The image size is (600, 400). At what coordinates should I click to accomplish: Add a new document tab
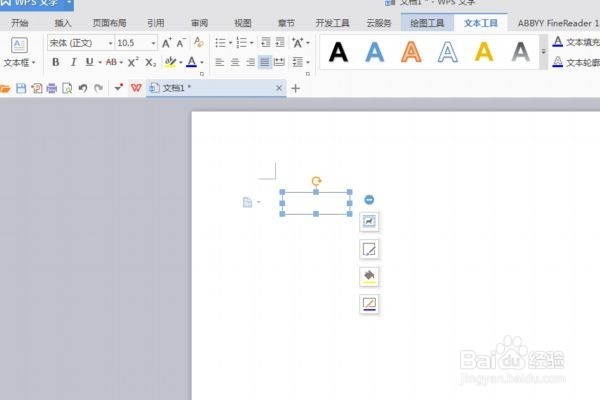295,88
